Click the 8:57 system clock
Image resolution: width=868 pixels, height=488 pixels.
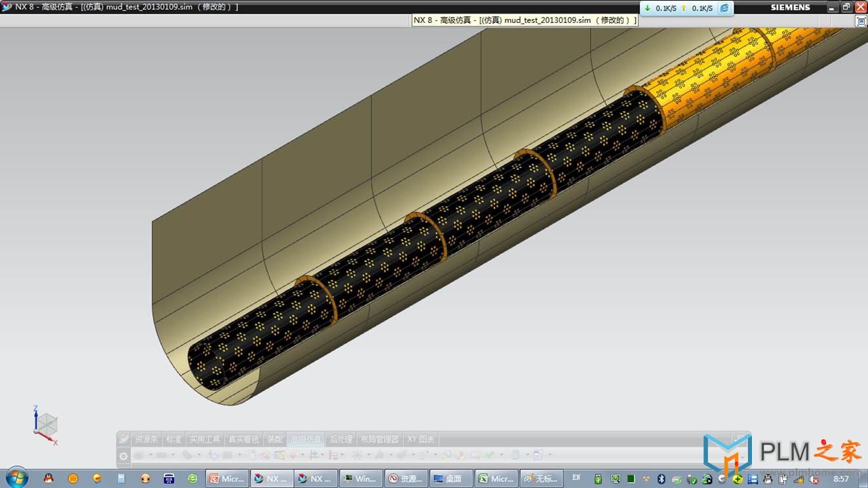841,479
